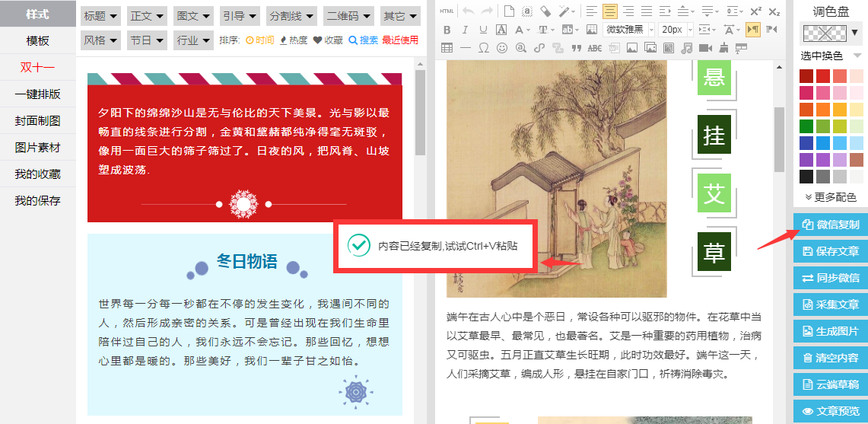Click the 搜索 search link
Viewport: 868px width, 424px height.
pos(364,40)
